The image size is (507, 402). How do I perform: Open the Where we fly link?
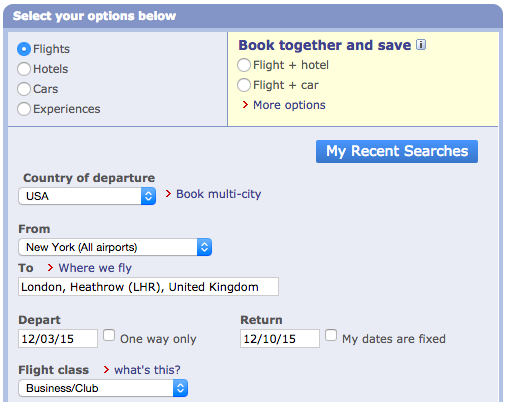coord(95,268)
